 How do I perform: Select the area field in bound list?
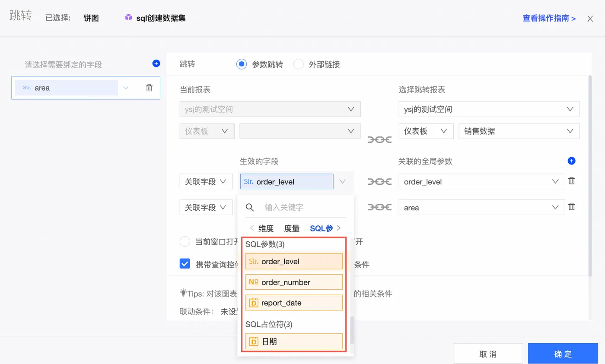[x=67, y=88]
